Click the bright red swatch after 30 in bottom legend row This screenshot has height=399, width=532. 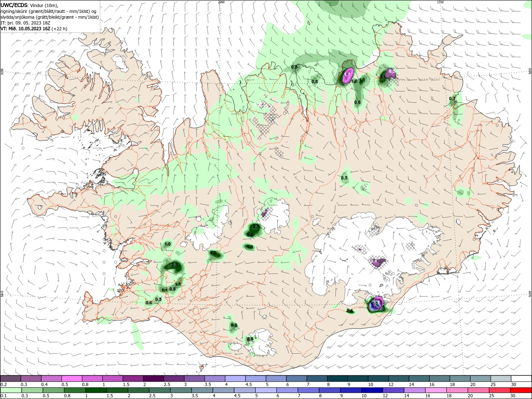pos(521,390)
